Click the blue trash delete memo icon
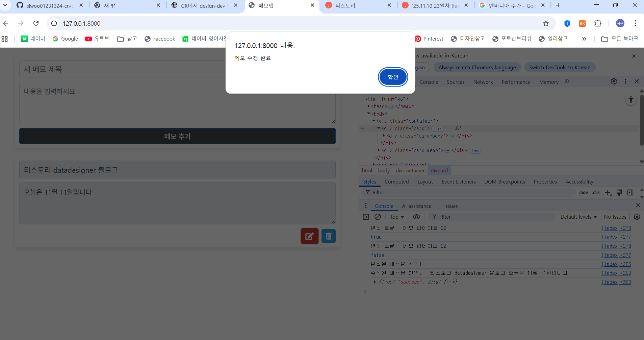This screenshot has width=644, height=340. [x=328, y=236]
